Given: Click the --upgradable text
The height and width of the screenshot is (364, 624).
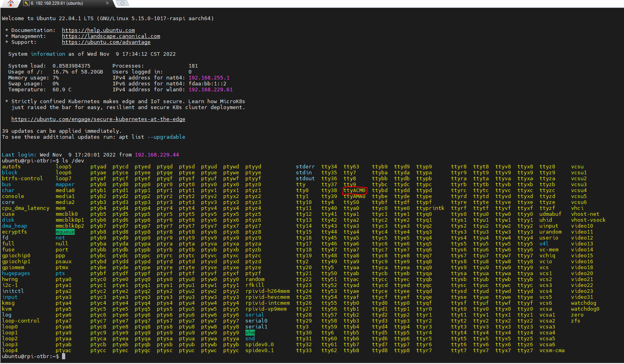Looking at the screenshot, I should click(x=166, y=137).
